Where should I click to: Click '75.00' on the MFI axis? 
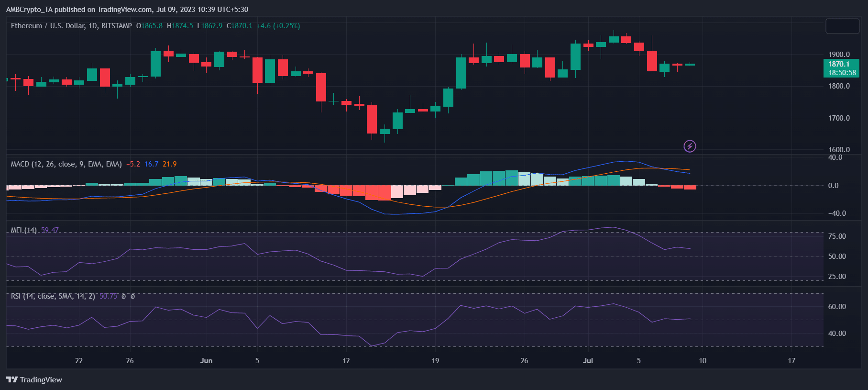pos(837,236)
